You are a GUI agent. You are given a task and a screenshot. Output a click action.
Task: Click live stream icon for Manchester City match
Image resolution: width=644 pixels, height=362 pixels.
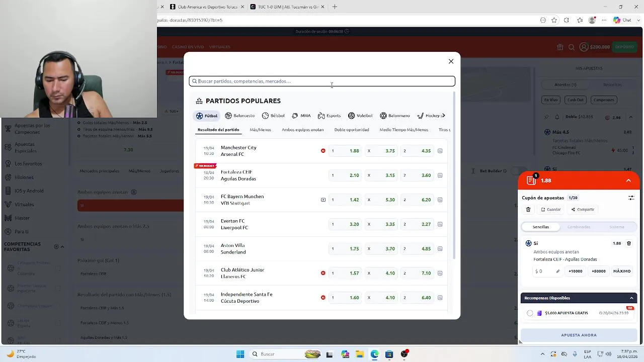point(323,151)
